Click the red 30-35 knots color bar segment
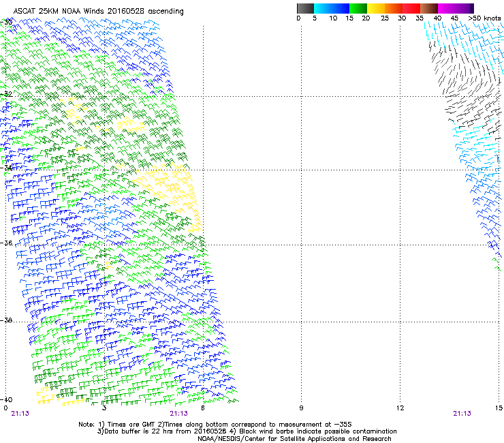The image size is (504, 443). (411, 8)
